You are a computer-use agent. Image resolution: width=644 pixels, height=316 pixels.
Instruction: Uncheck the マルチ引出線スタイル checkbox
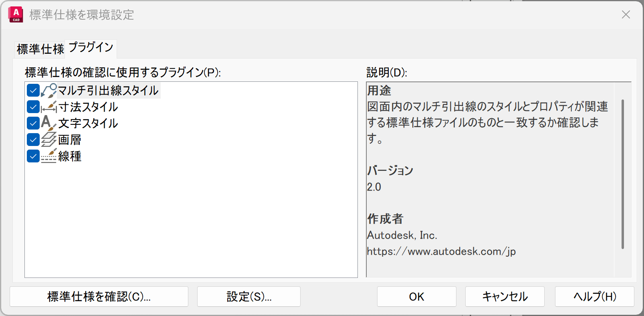pyautogui.click(x=33, y=91)
